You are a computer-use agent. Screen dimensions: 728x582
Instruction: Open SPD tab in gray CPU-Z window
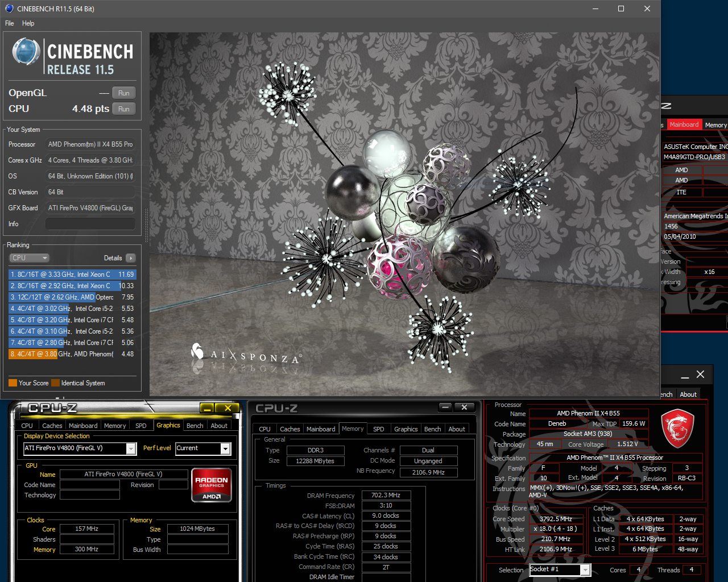click(x=379, y=429)
